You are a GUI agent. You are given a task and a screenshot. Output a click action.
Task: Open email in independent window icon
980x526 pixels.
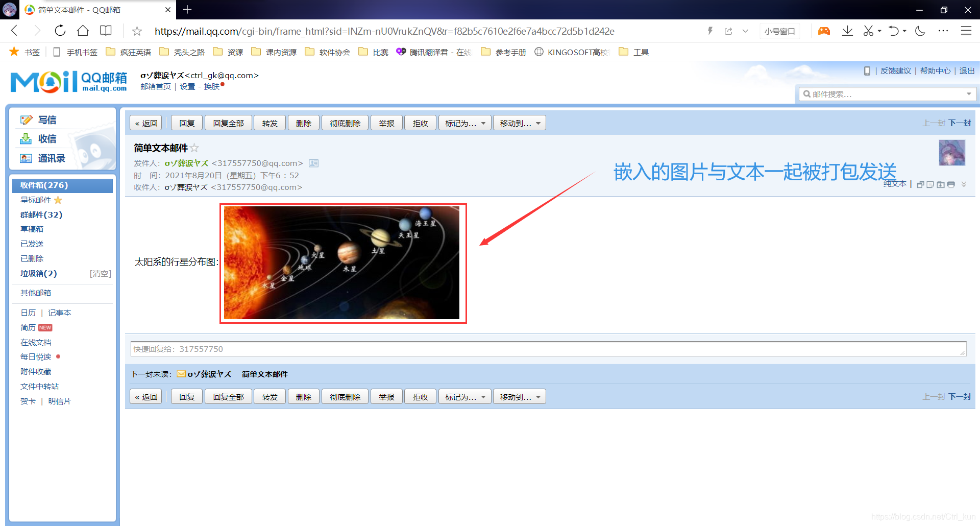pyautogui.click(x=921, y=184)
